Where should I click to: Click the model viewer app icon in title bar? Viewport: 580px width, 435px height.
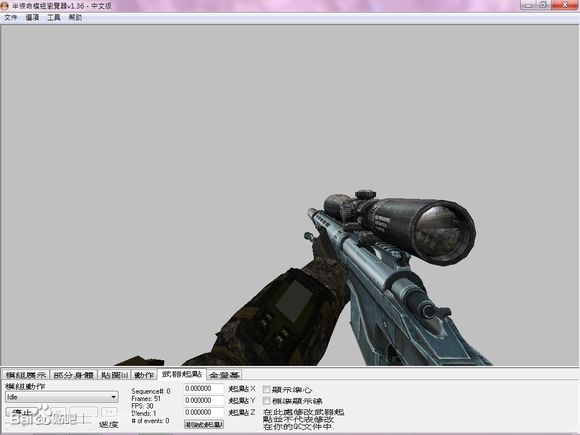[x=4, y=6]
